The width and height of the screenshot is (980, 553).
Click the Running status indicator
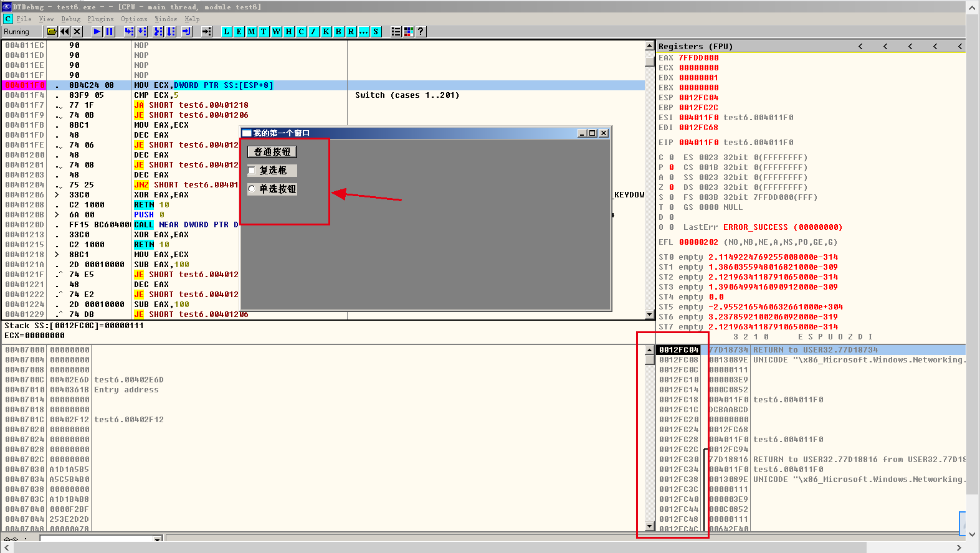click(21, 32)
